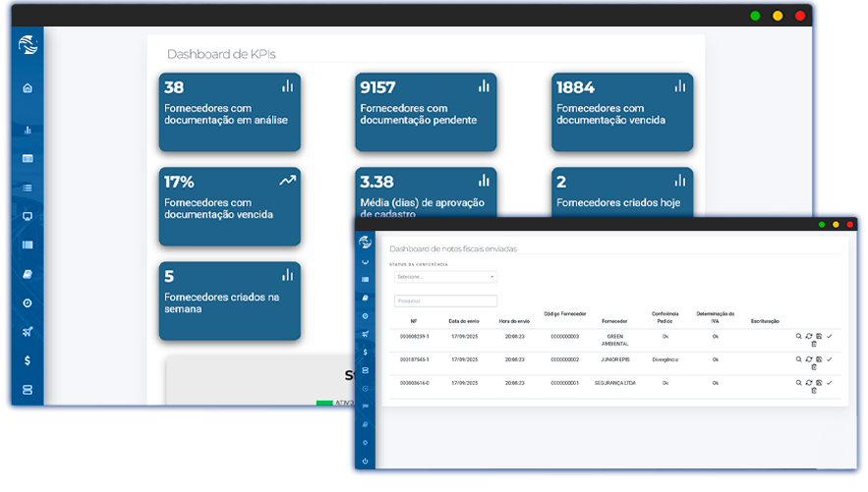The height and width of the screenshot is (492, 868).
Task: Open the 'Status da Conferência' dropdown
Action: pos(447,277)
